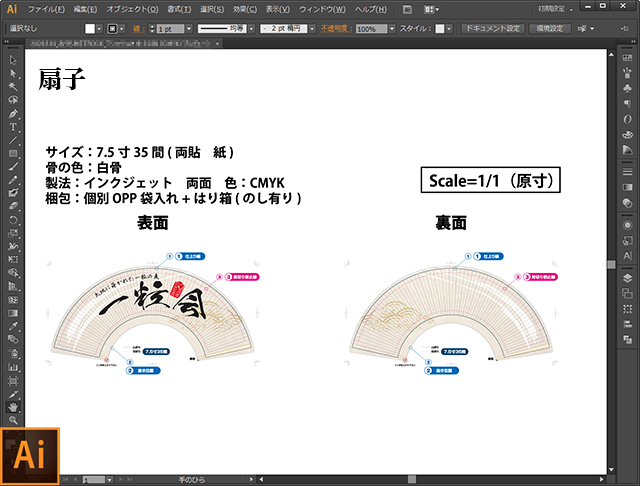The image size is (640, 486).
Task: Open the Transparency panel
Action: coord(627,203)
